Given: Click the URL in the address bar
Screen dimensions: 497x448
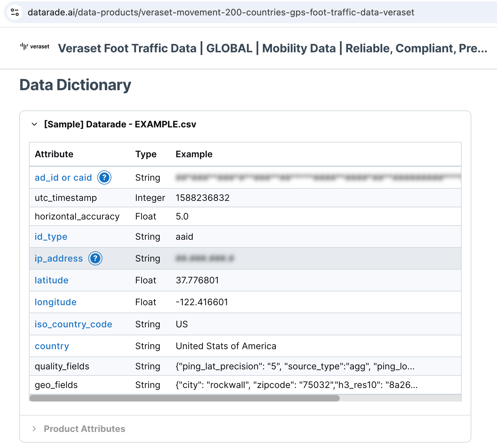Looking at the screenshot, I should click(x=221, y=12).
